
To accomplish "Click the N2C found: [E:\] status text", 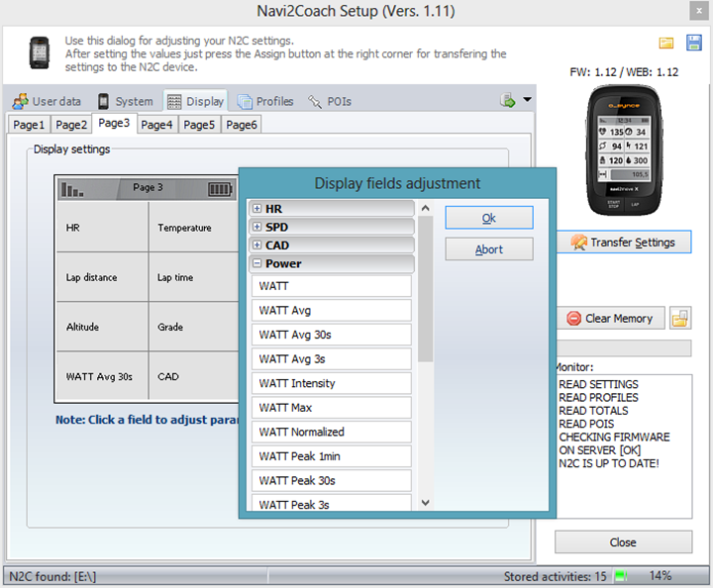I will 52,576.
